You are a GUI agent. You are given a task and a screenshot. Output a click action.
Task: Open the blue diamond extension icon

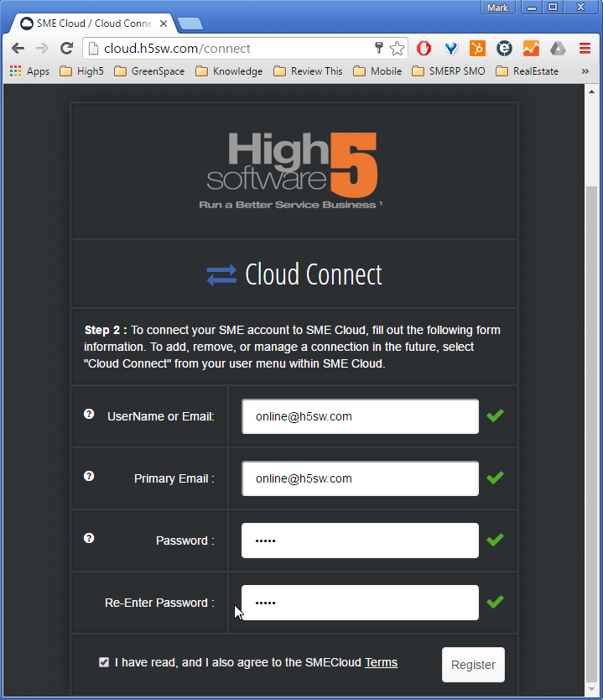click(x=451, y=48)
